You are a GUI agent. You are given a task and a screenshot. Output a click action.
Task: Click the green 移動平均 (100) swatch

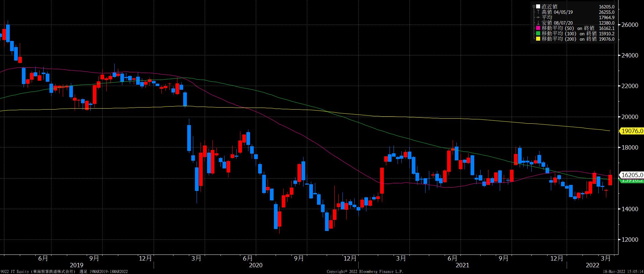point(538,34)
